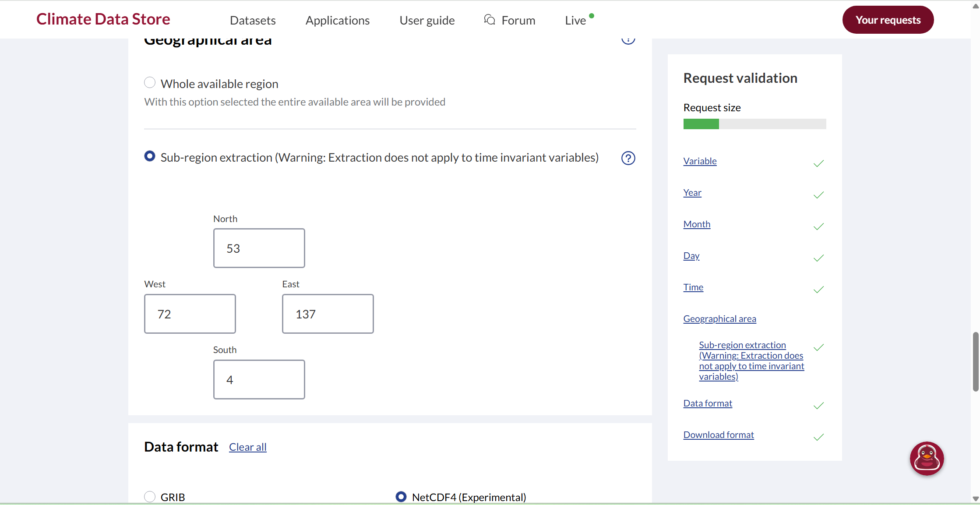The width and height of the screenshot is (980, 505).
Task: Go to the User guide page
Action: (x=427, y=20)
